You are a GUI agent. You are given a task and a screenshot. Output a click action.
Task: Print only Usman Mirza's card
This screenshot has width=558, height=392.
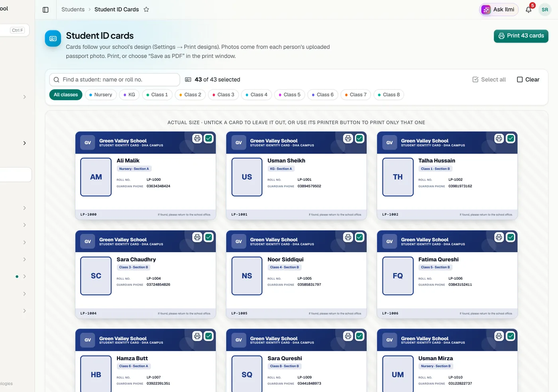click(499, 336)
